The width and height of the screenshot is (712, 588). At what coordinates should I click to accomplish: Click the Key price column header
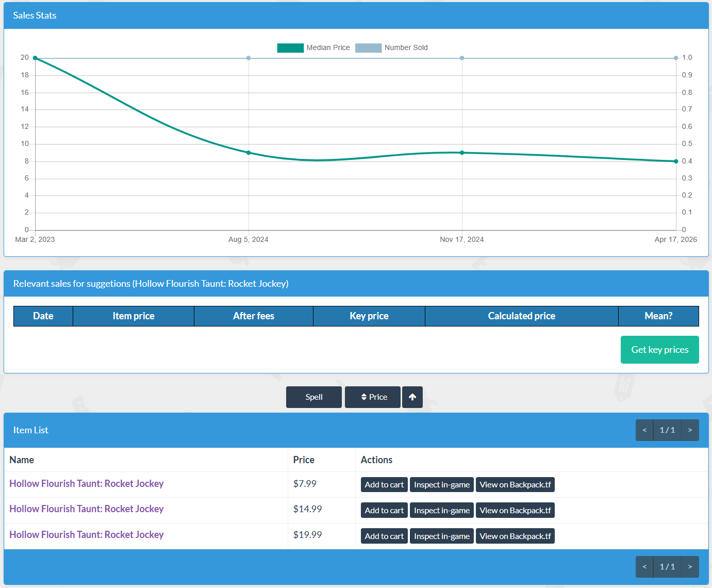369,316
